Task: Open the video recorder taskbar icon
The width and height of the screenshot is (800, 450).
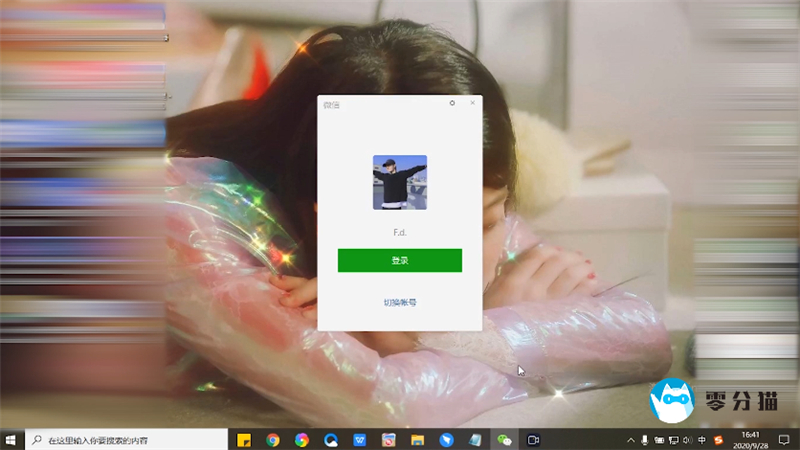Action: point(533,440)
